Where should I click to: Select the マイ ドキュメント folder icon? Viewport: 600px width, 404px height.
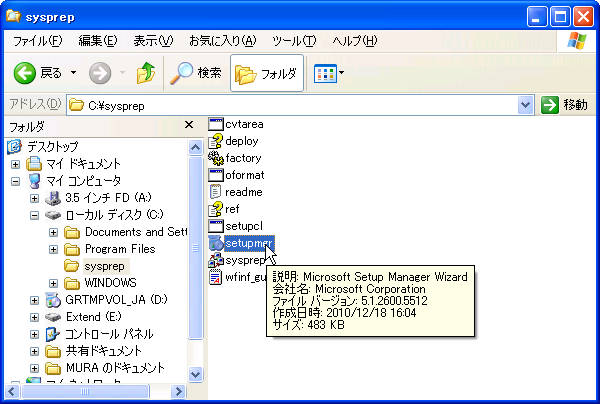tap(34, 164)
